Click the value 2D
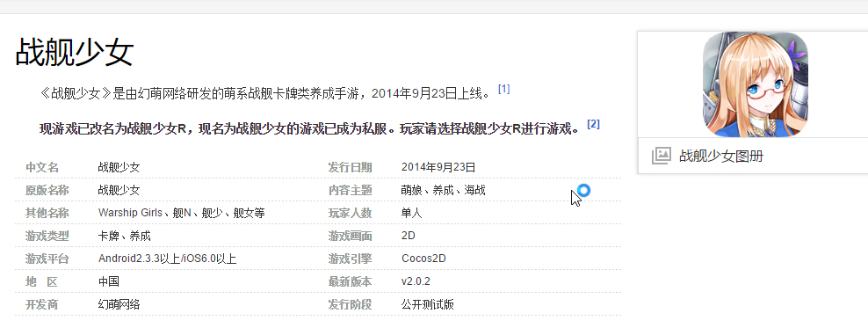 pos(409,236)
